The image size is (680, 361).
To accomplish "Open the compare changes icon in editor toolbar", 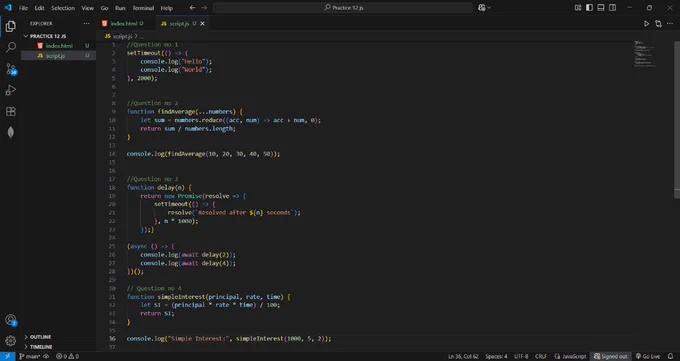I will tap(658, 23).
